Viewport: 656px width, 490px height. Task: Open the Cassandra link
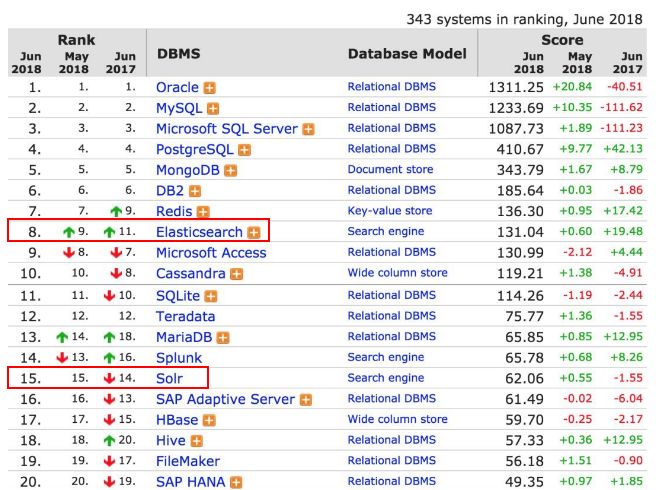(191, 274)
